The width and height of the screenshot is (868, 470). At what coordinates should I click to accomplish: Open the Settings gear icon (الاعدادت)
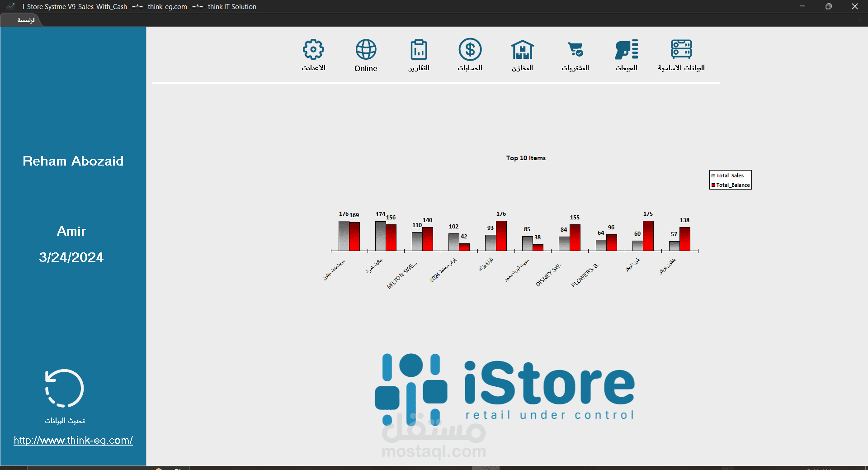[313, 50]
